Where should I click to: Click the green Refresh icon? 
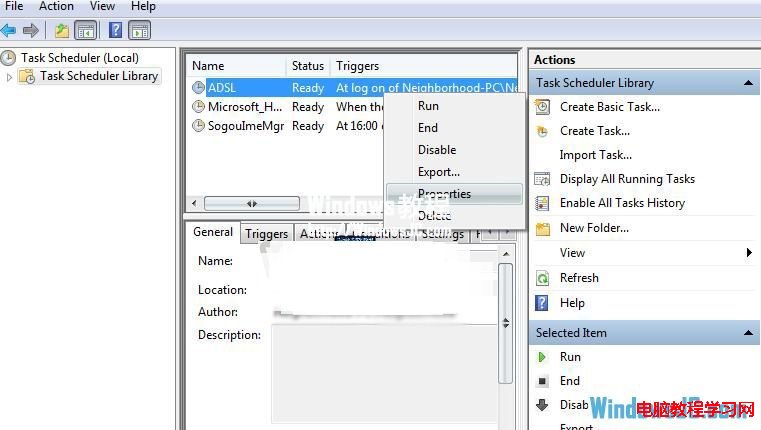click(542, 278)
